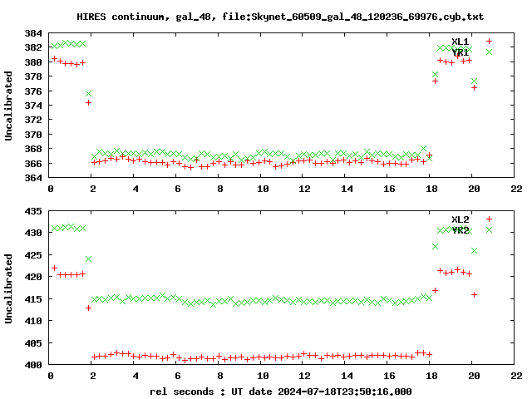Click the YR1 legend label
Image resolution: width=532 pixels, height=399 pixels.
[460, 52]
